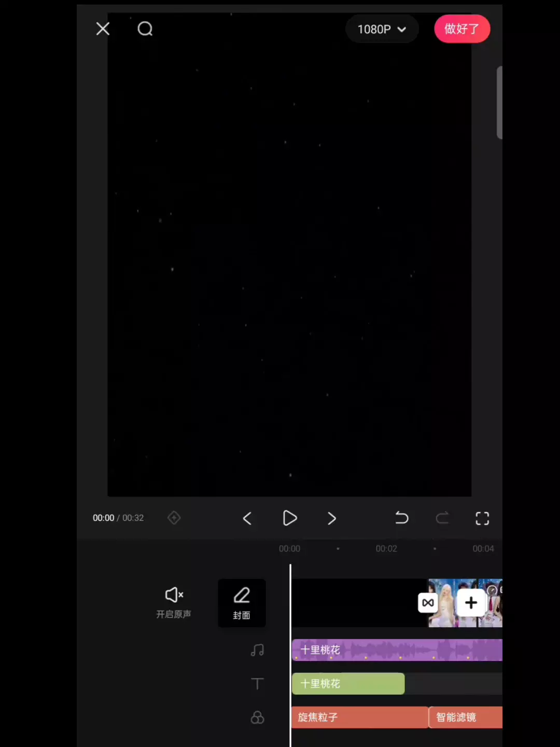Open the search help icon
The height and width of the screenshot is (747, 560).
point(145,29)
